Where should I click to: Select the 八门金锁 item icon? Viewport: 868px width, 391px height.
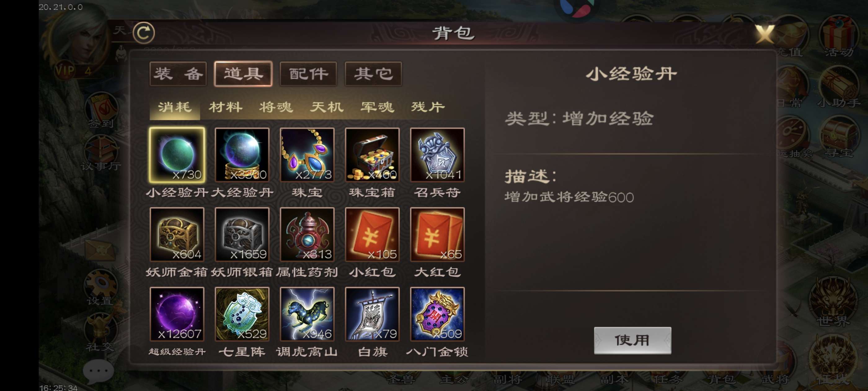point(437,314)
